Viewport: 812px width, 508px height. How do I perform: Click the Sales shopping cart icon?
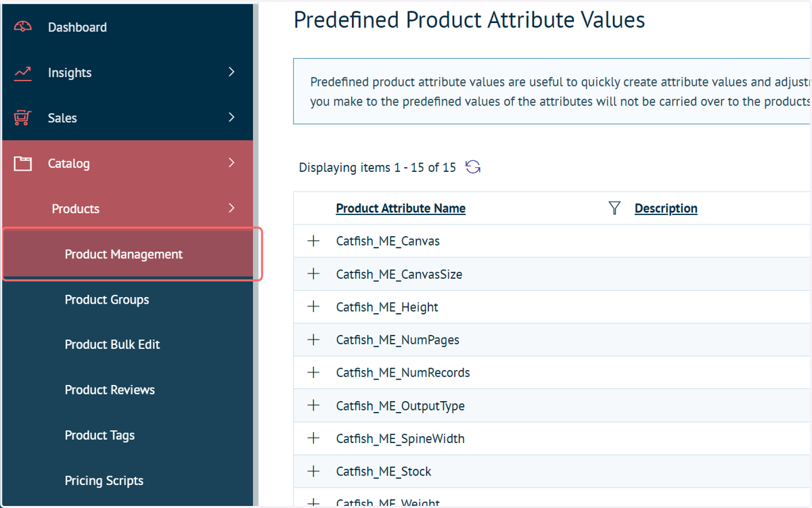[22, 118]
